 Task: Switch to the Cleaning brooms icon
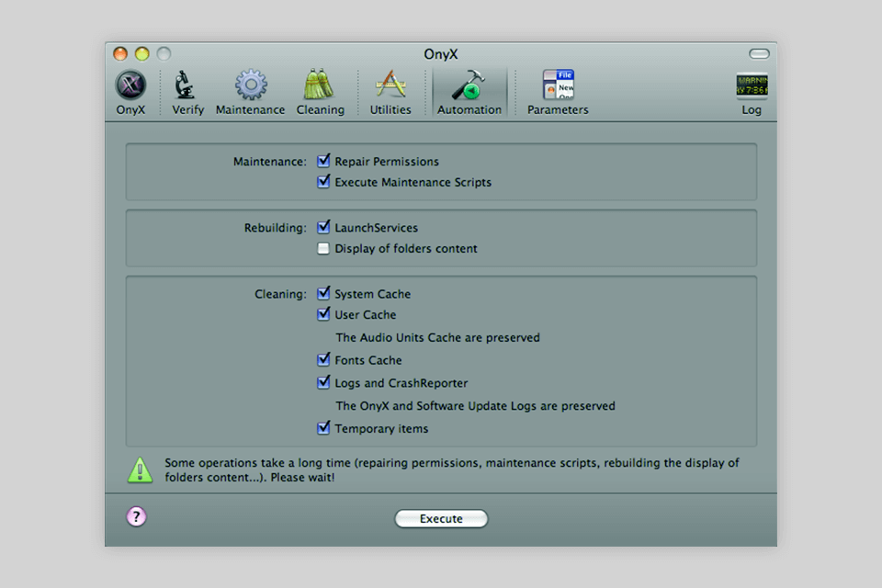tap(319, 85)
